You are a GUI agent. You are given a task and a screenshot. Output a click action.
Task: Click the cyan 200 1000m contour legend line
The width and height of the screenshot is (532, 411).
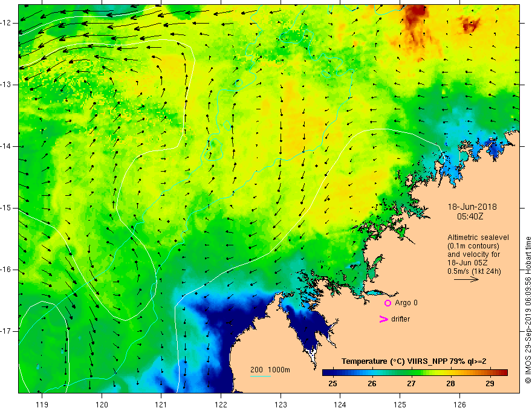(x=260, y=376)
